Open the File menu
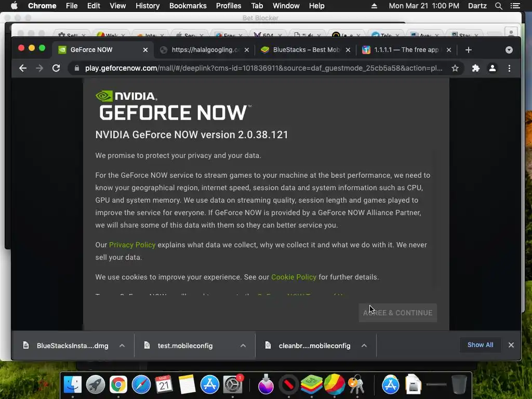Viewport: 532px width, 399px height. pyautogui.click(x=72, y=6)
